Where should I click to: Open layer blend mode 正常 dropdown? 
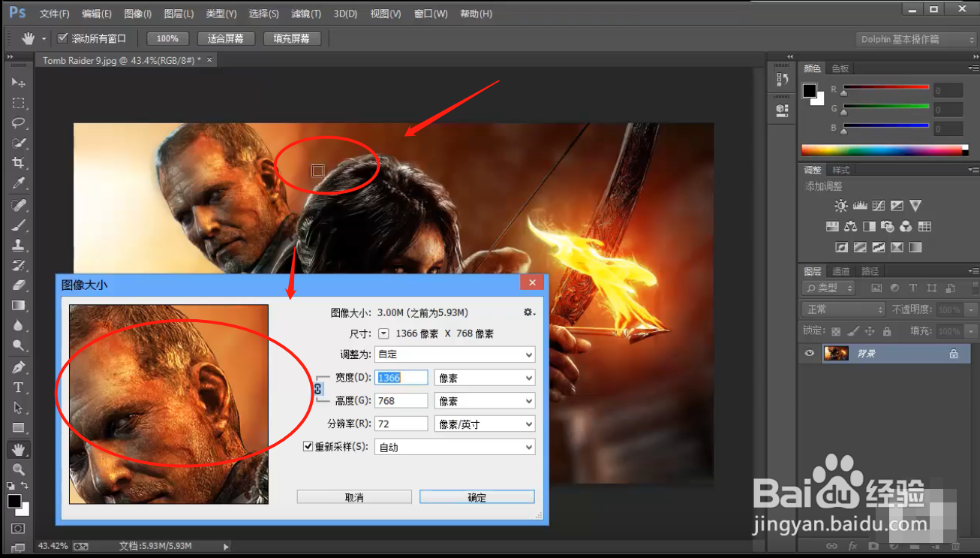tap(843, 309)
